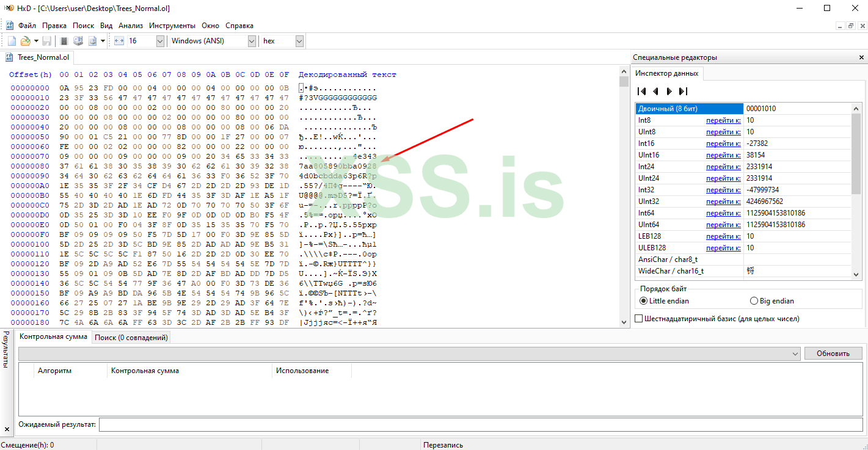Viewport: 868px width, 450px height.
Task: Minimize the inner document window
Action: 840,26
